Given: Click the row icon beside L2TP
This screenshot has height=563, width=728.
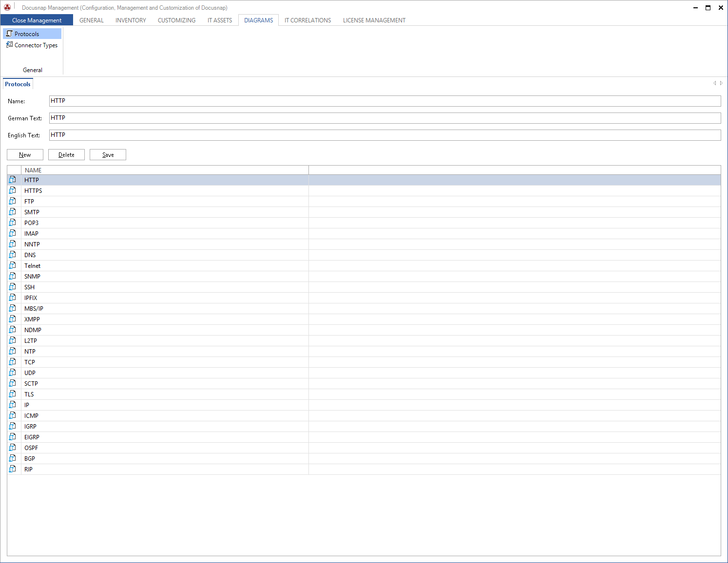Looking at the screenshot, I should [13, 340].
